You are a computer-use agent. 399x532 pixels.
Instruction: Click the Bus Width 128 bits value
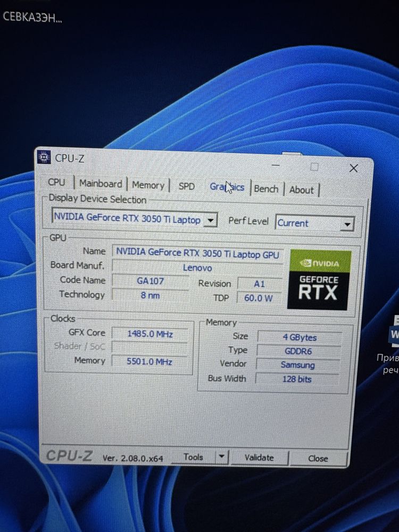click(297, 379)
